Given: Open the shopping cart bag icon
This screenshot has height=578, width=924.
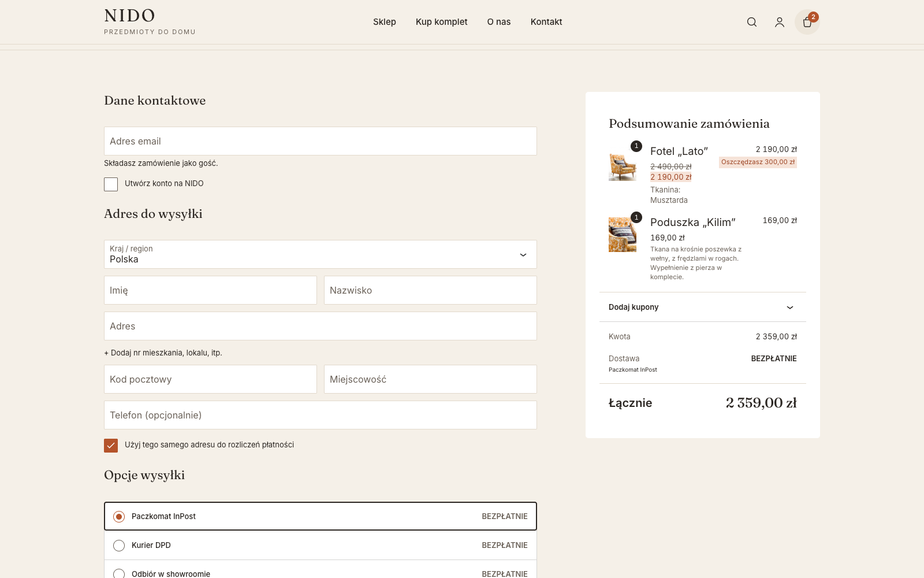Looking at the screenshot, I should [x=807, y=22].
